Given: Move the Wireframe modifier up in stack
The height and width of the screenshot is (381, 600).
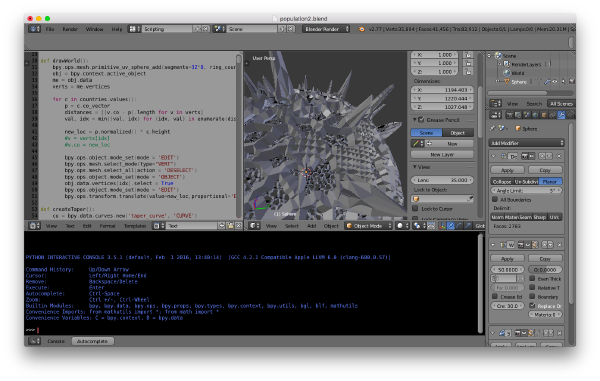Looking at the screenshot, I should click(544, 244).
